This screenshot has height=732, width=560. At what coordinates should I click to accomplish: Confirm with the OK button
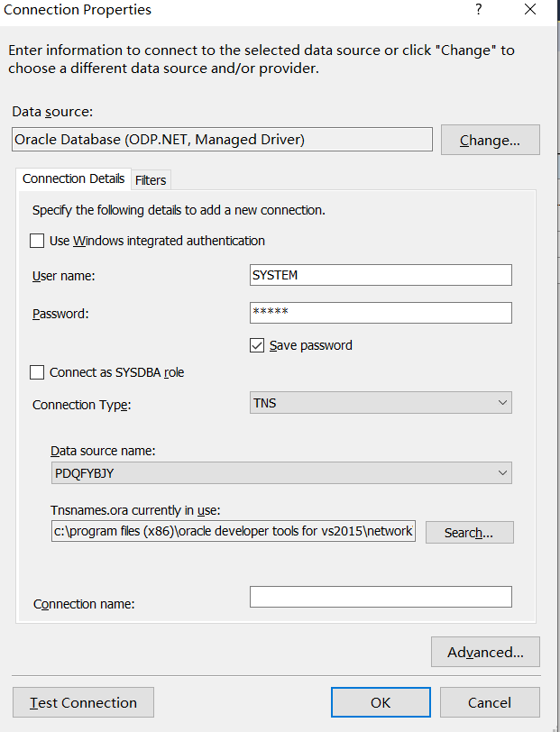click(x=380, y=702)
